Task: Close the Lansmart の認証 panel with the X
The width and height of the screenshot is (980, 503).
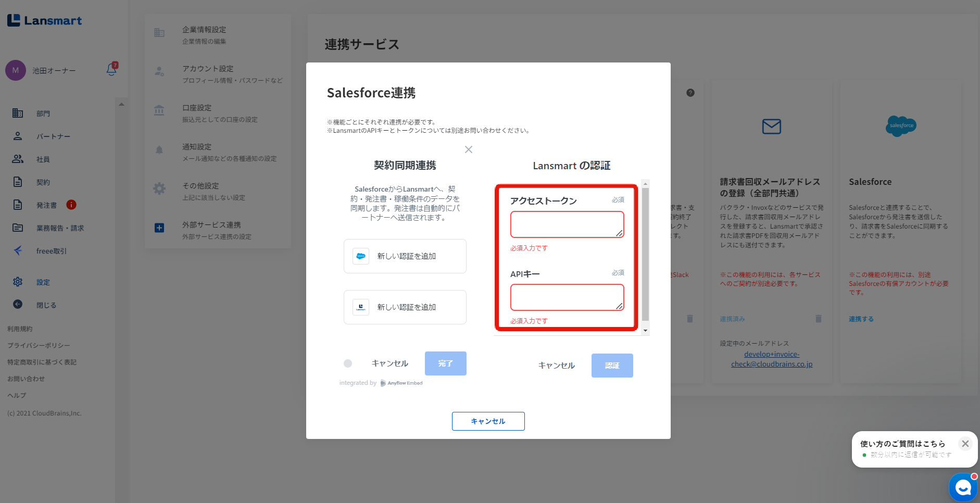Action: pos(469,149)
